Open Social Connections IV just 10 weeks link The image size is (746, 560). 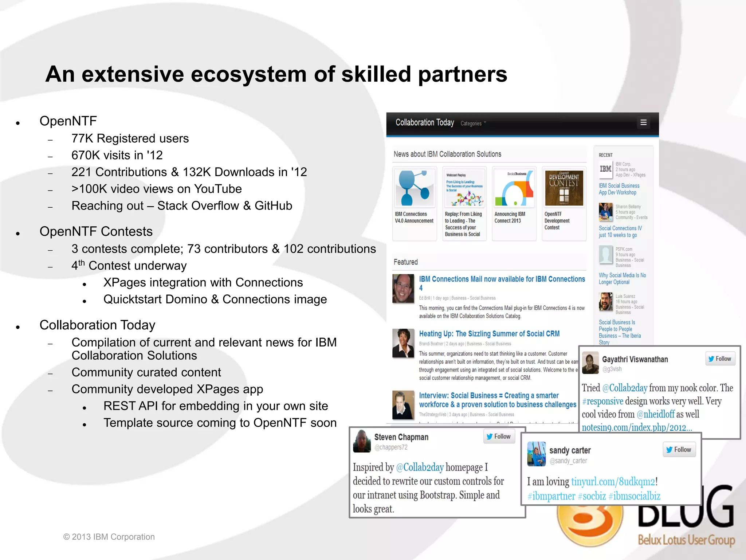coord(620,232)
